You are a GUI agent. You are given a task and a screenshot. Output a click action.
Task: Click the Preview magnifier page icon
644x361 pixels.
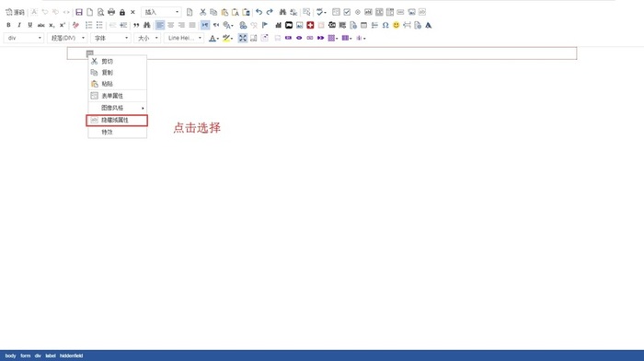pos(100,12)
